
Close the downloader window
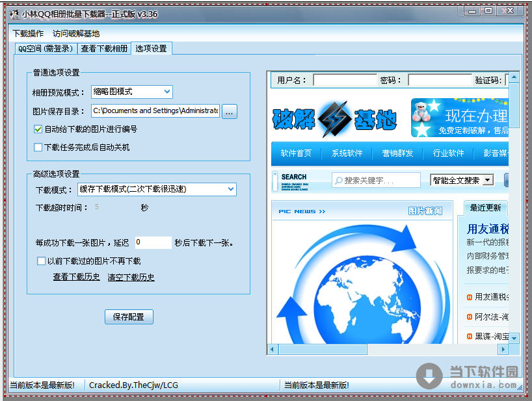pyautogui.click(x=511, y=11)
